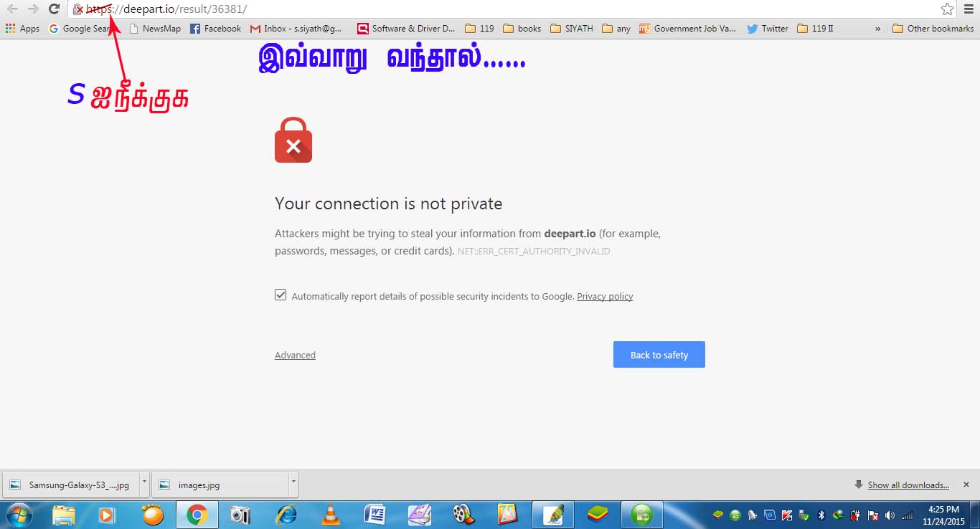Open the Twitter bookmark
Screen dimensions: 980x529
pyautogui.click(x=768, y=29)
